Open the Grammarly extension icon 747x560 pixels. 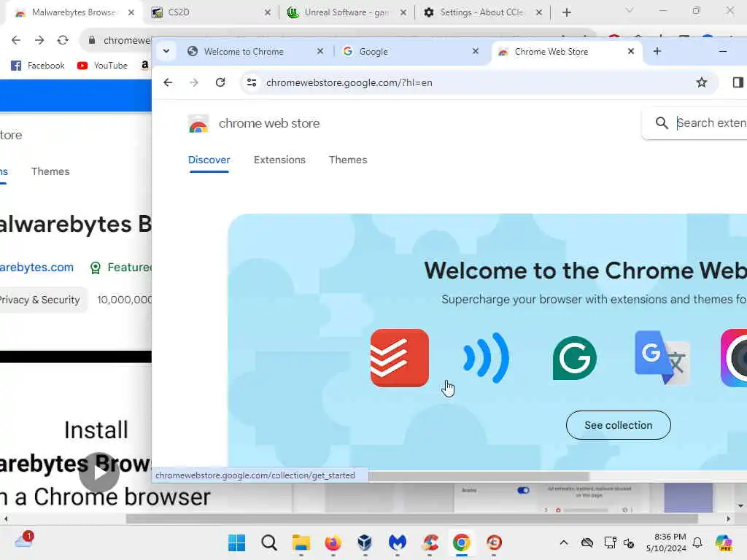tap(575, 358)
